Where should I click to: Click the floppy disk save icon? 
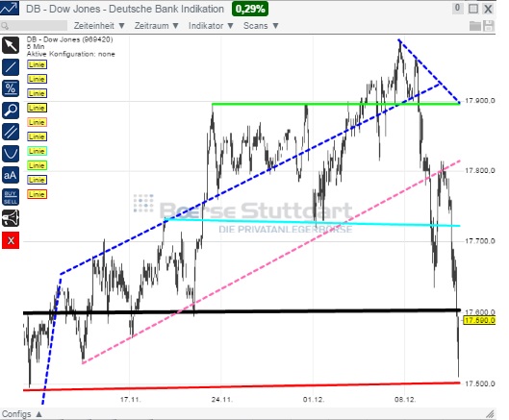tap(489, 26)
